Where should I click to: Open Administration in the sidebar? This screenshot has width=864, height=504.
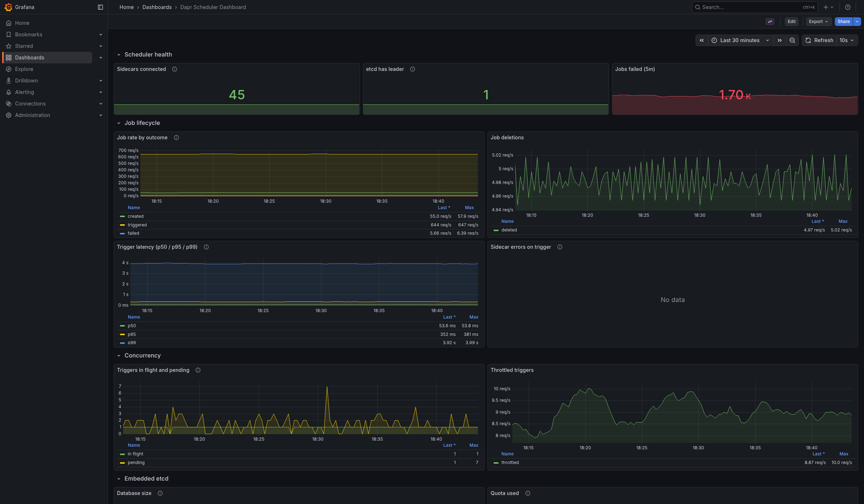tap(32, 115)
